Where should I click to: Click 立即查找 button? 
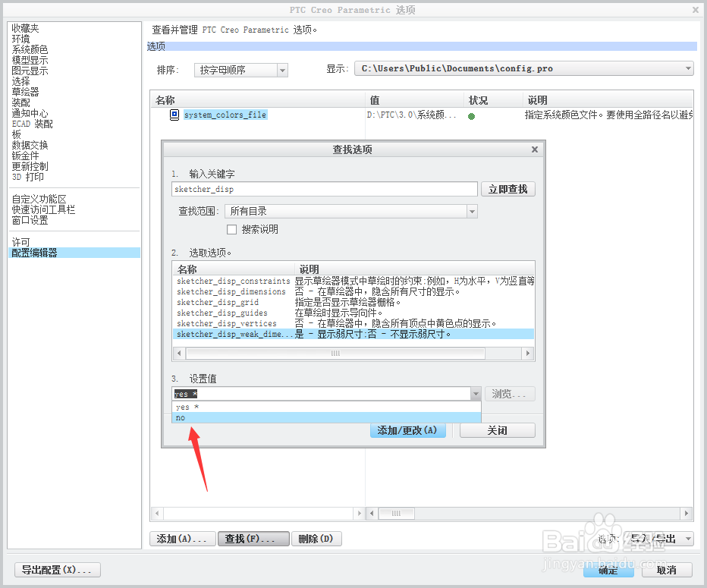click(508, 190)
